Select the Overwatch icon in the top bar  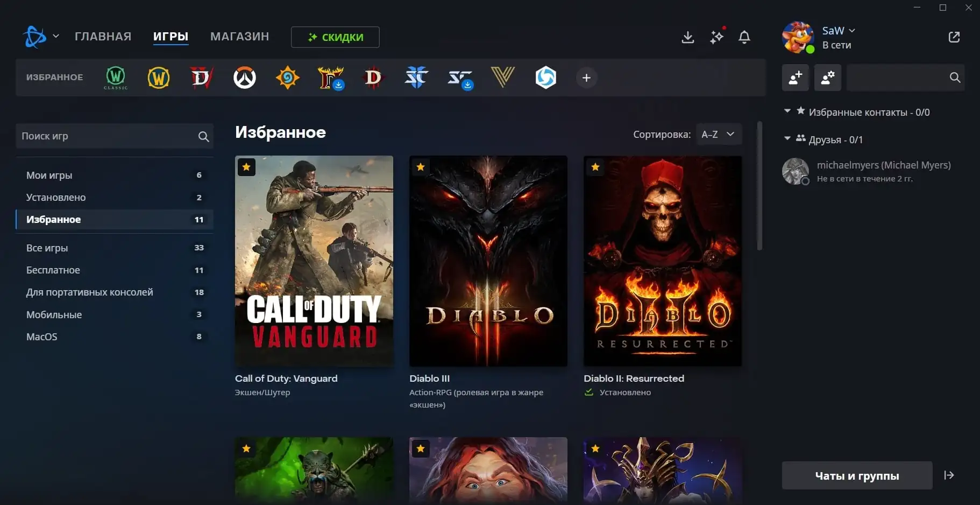coord(245,77)
